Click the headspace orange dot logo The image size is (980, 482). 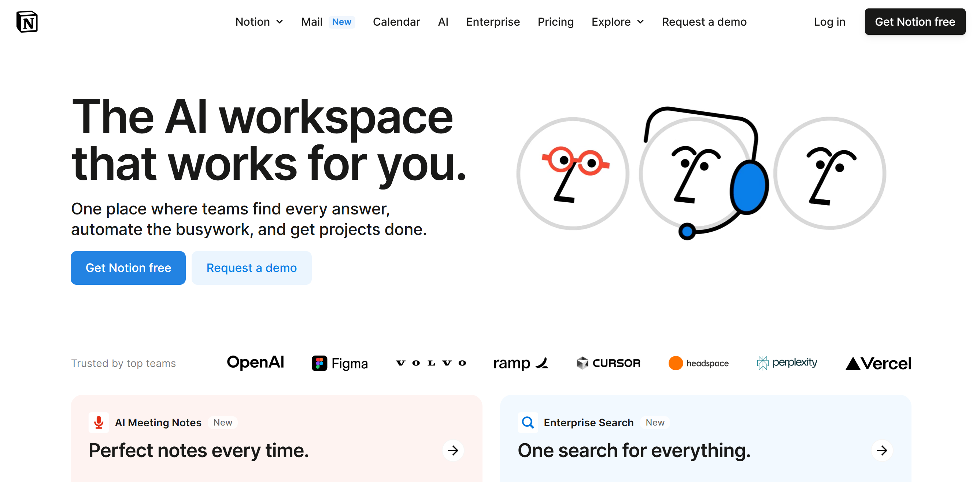[x=676, y=363]
